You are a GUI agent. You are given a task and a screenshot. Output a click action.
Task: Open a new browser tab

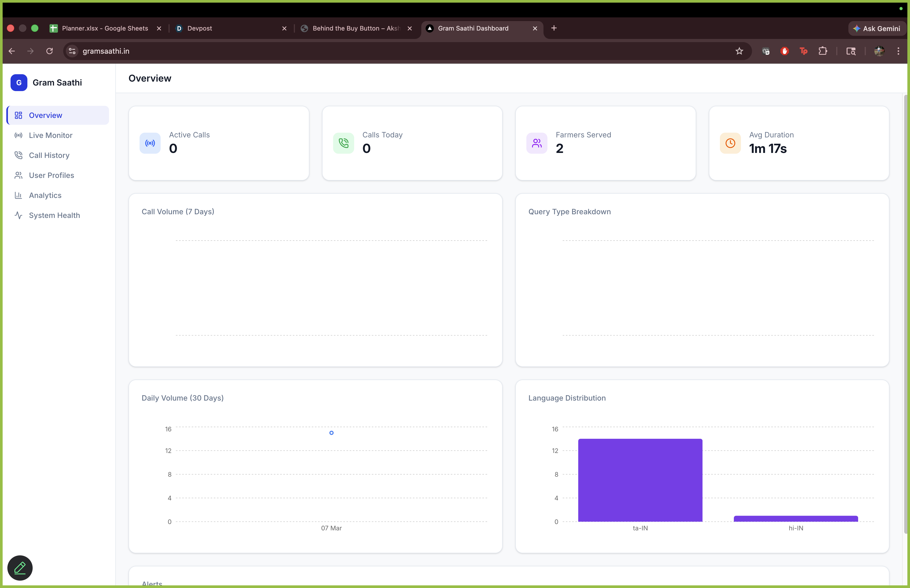coord(554,28)
